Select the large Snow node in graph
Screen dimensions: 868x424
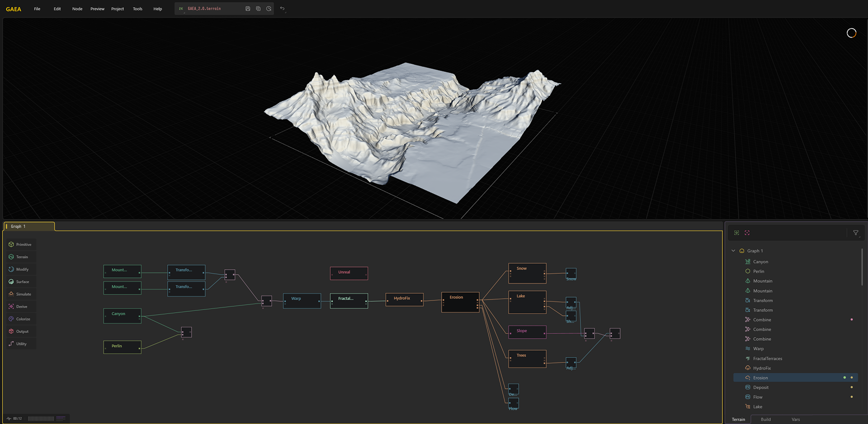point(527,273)
